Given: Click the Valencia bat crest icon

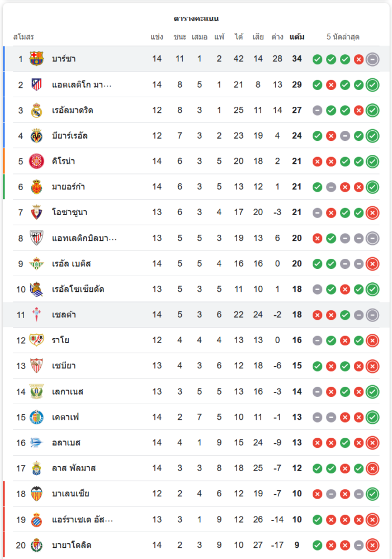Looking at the screenshot, I should [37, 494].
